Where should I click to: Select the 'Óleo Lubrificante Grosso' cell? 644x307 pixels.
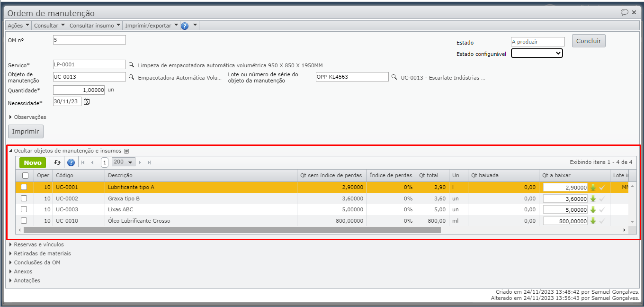[201, 221]
